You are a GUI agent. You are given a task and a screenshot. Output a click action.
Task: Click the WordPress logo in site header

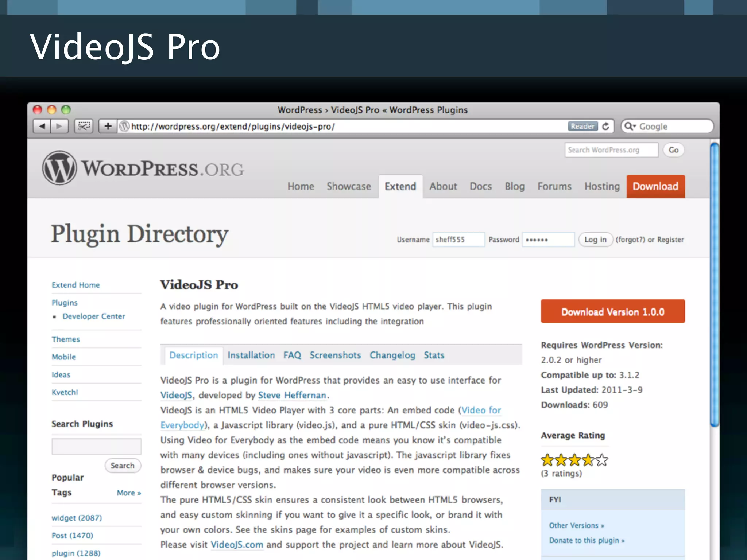coord(59,168)
